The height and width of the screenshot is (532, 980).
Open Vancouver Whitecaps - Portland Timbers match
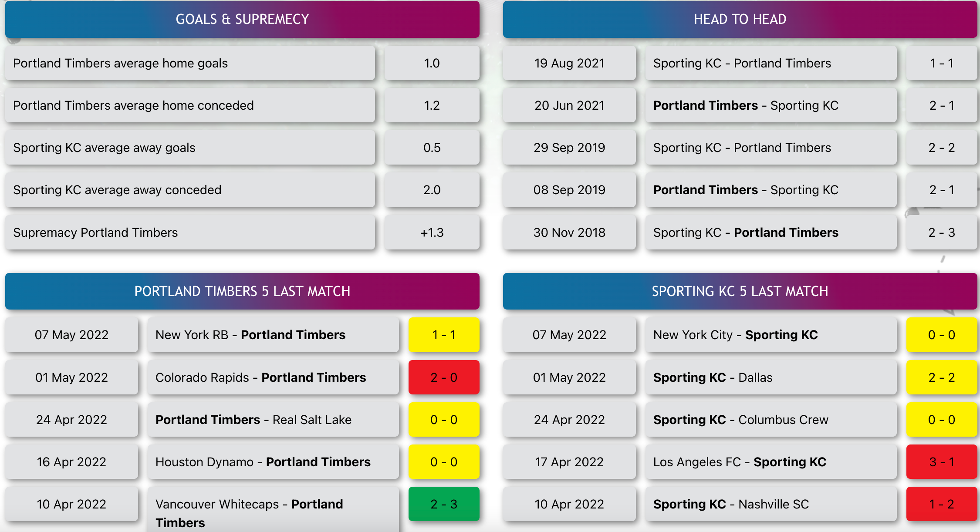pyautogui.click(x=273, y=509)
